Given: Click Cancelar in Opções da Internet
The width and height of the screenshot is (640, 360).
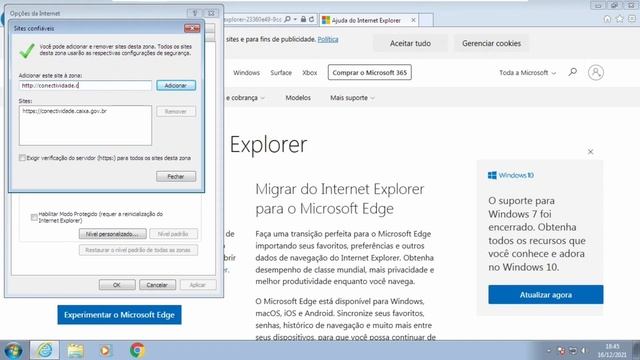Looking at the screenshot, I should tap(158, 285).
